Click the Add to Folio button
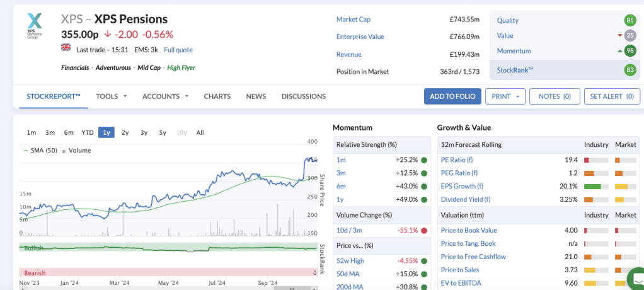The image size is (644, 290). 452,96
